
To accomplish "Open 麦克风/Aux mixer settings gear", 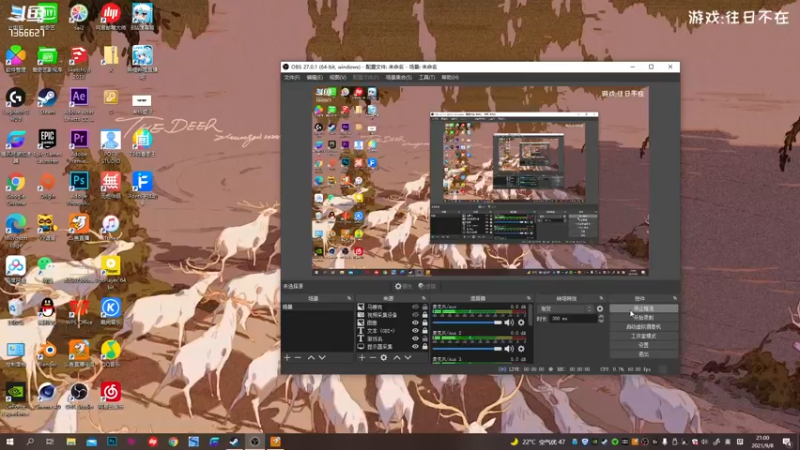I will click(521, 322).
